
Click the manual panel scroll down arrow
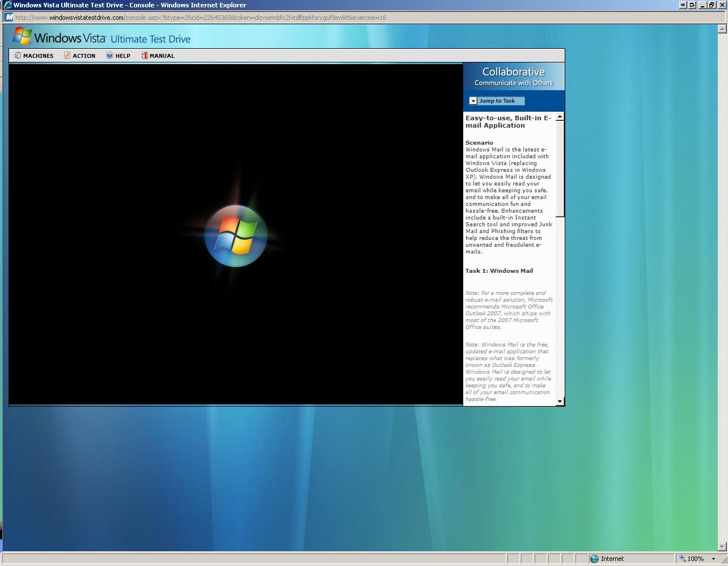click(x=560, y=402)
